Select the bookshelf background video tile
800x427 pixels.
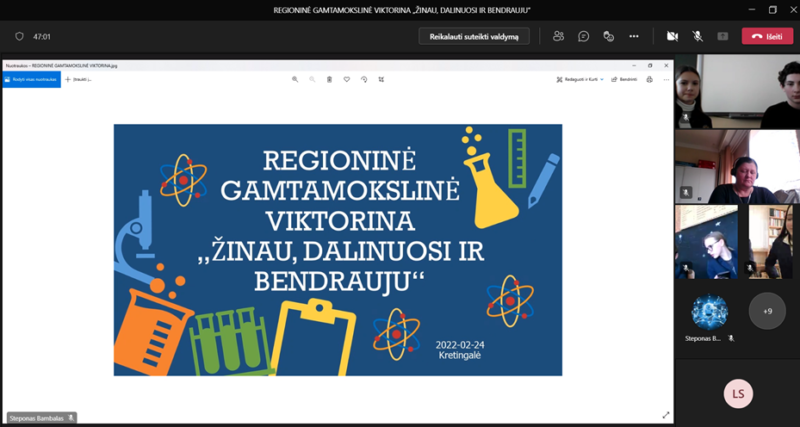[770, 242]
